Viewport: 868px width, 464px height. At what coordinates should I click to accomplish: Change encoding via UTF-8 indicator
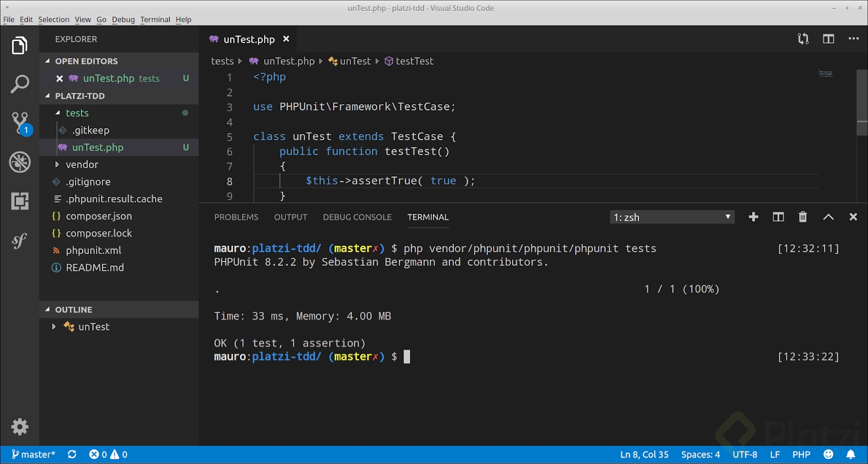pyautogui.click(x=745, y=455)
